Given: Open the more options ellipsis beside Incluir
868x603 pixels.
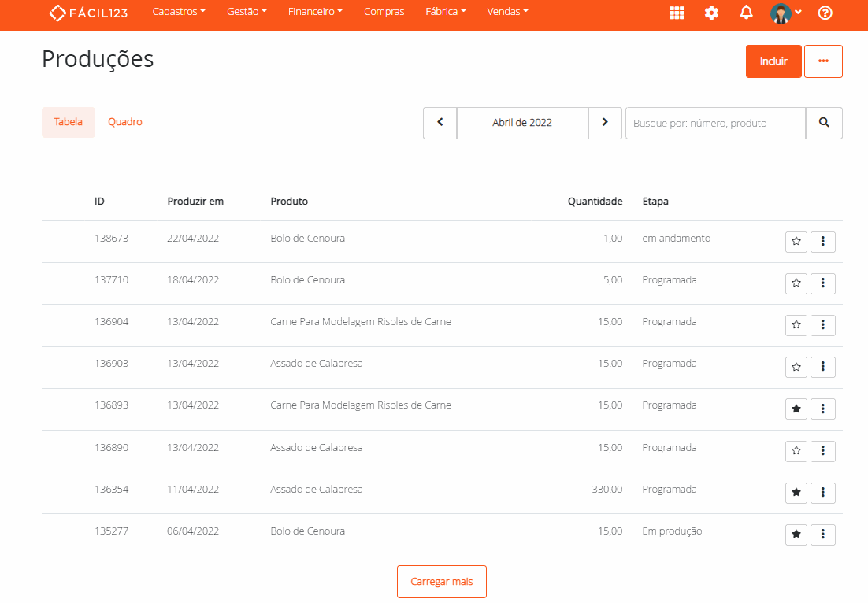Looking at the screenshot, I should (823, 61).
